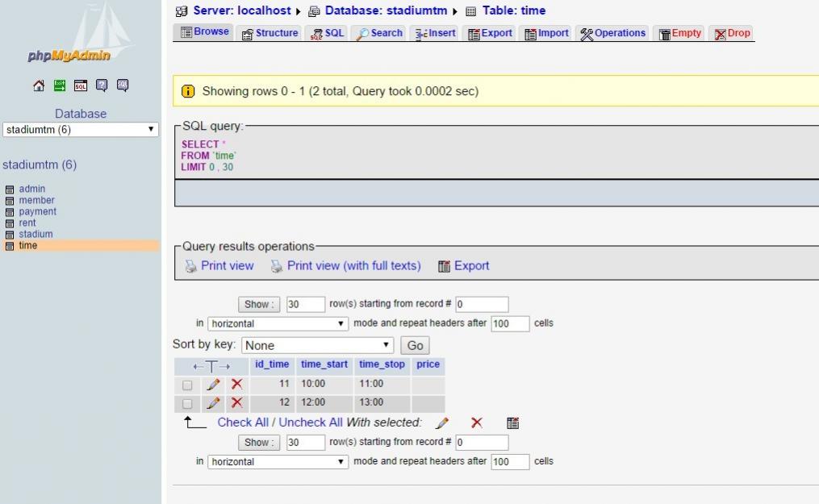Sort by the time_start column header
This screenshot has width=819, height=504.
pos(324,364)
